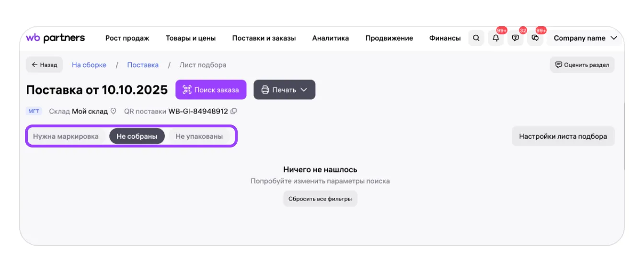The width and height of the screenshot is (644, 272).
Task: Expand the Печать dropdown
Action: (284, 90)
